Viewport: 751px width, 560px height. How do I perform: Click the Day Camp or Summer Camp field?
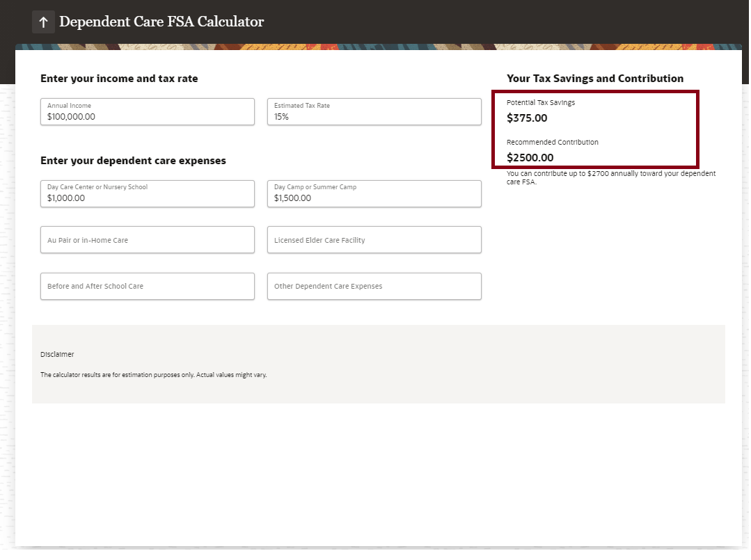374,193
